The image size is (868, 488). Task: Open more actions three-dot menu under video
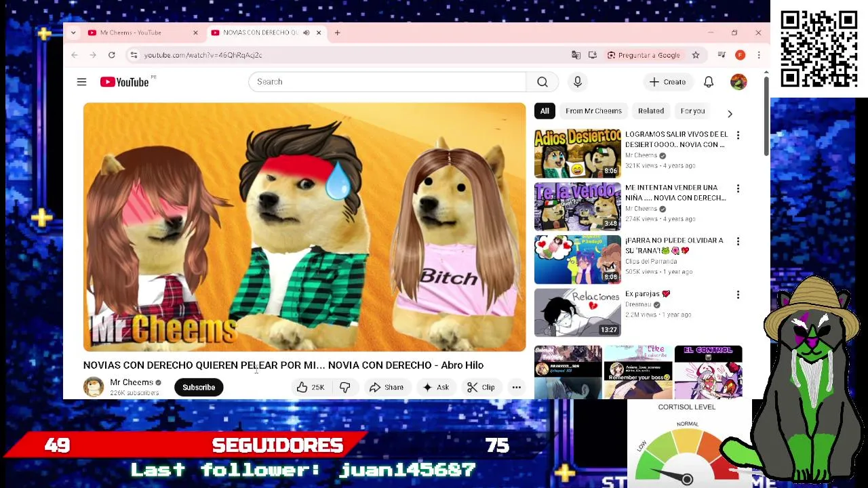[x=517, y=388]
